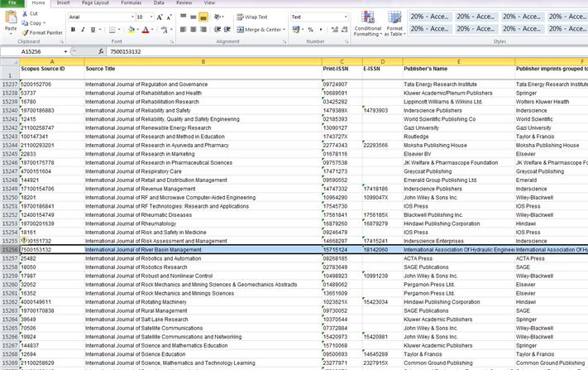Expand the Copy dropdown arrow
This screenshot has width=588, height=370.
45,23
